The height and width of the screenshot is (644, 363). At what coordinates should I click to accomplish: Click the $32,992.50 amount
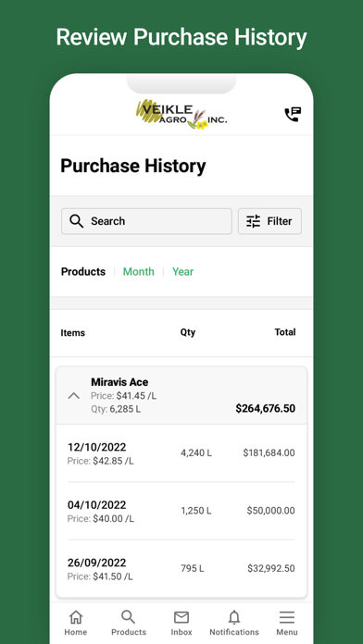(271, 568)
